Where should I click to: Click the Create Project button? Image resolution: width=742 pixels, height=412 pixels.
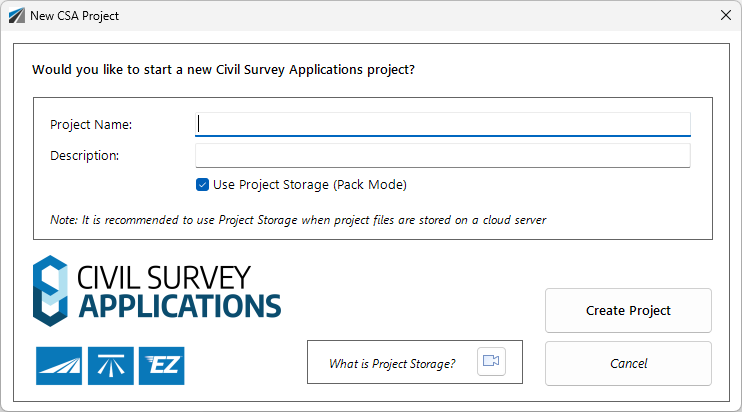coord(628,310)
